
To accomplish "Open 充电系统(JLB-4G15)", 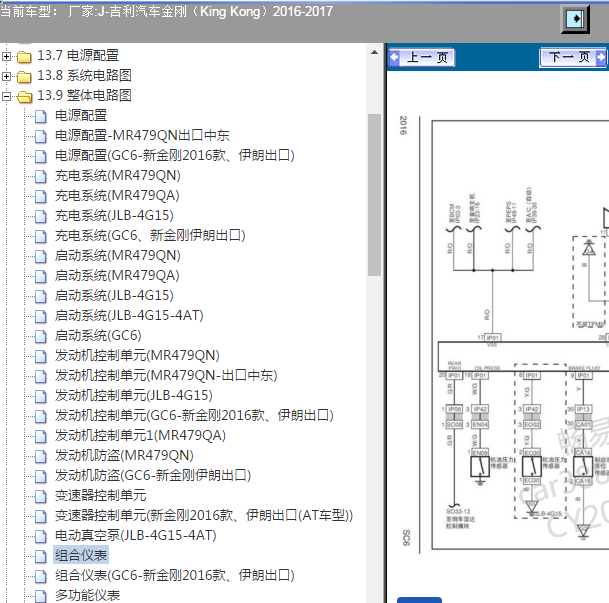I will click(x=114, y=215).
